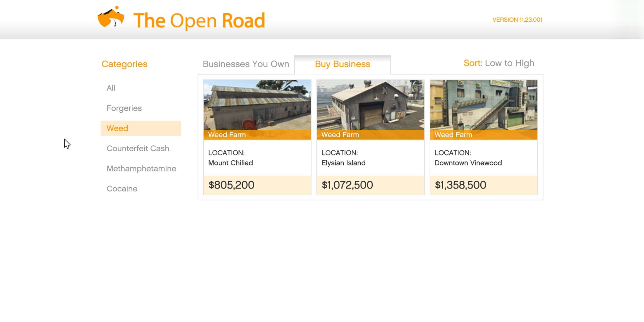Screen dimensions: 644x322
Task: Click Weed Farm banner on Mount Chiliad card
Action: tap(257, 135)
